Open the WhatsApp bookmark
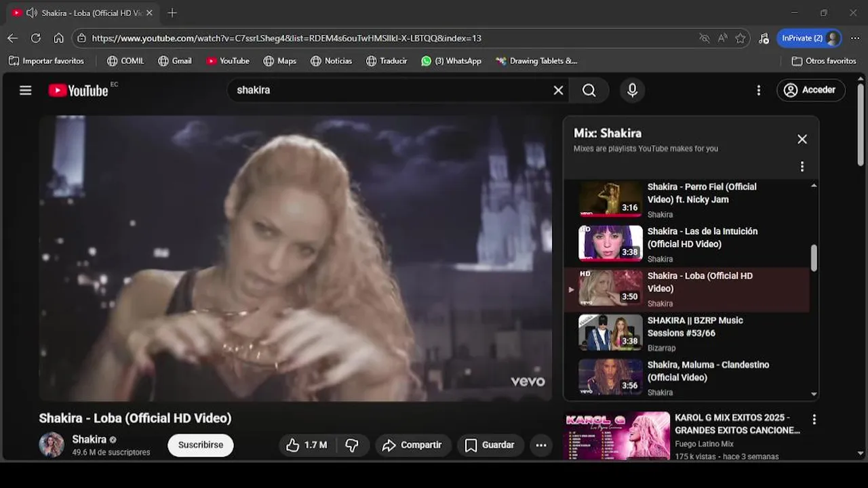The width and height of the screenshot is (868, 488). pos(451,61)
